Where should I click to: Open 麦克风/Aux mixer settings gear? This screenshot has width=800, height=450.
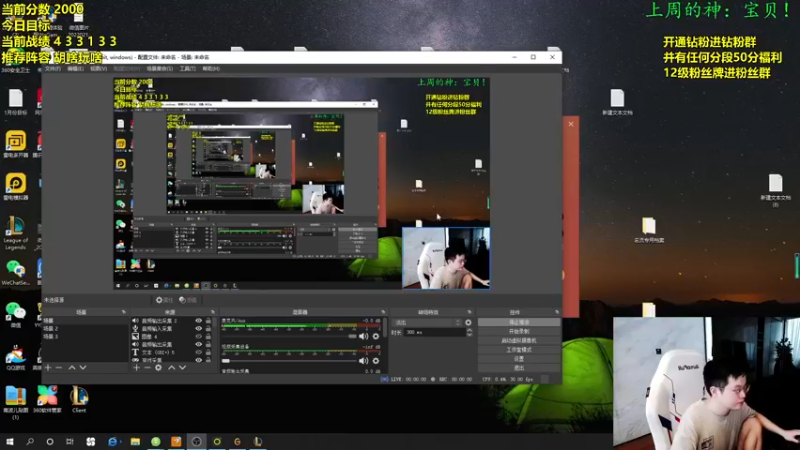376,336
